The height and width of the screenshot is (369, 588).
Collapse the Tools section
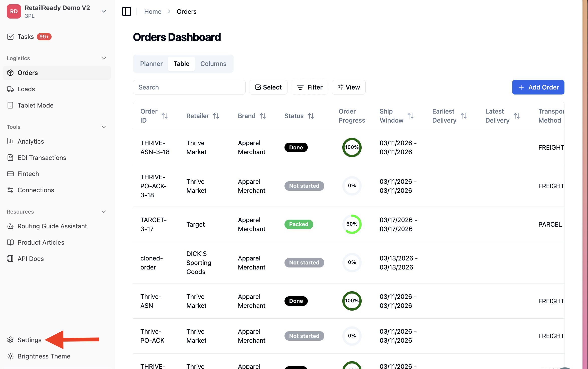click(104, 127)
